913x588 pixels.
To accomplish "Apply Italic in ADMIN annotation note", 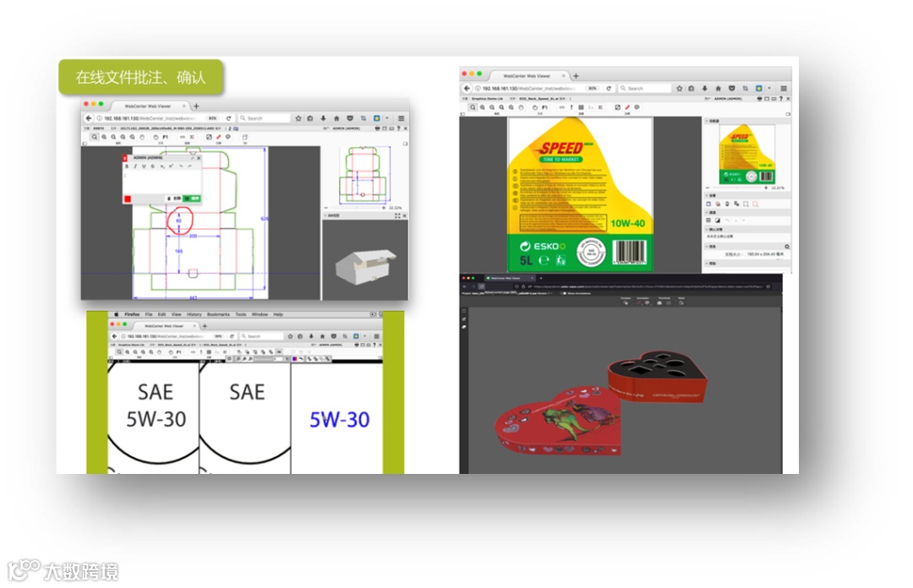I will click(x=135, y=166).
